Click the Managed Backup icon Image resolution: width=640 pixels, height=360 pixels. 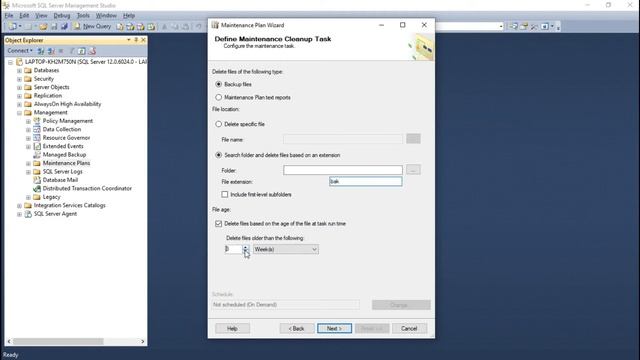pyautogui.click(x=37, y=155)
